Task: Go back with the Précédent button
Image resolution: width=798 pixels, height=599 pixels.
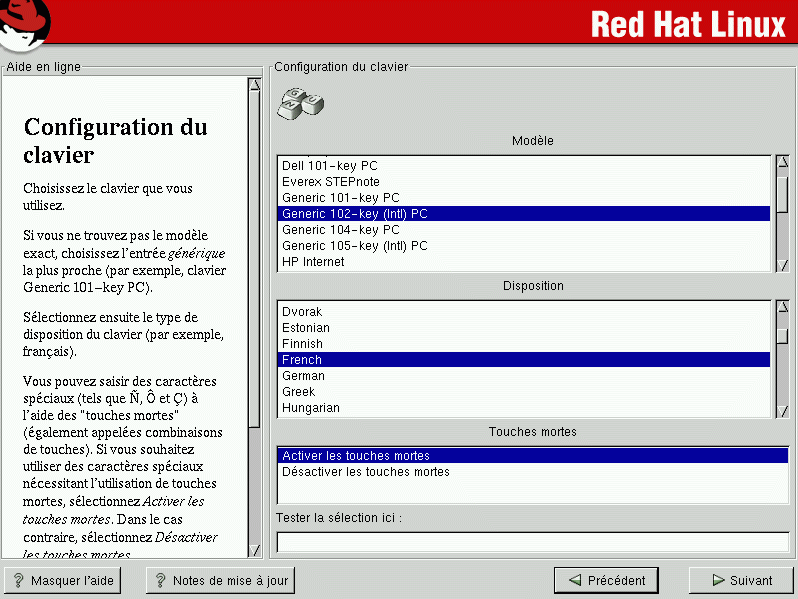Action: click(x=606, y=580)
